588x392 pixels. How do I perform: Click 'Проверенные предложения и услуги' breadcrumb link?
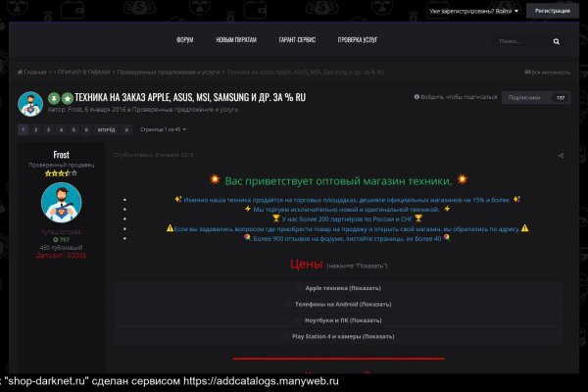[x=169, y=72]
